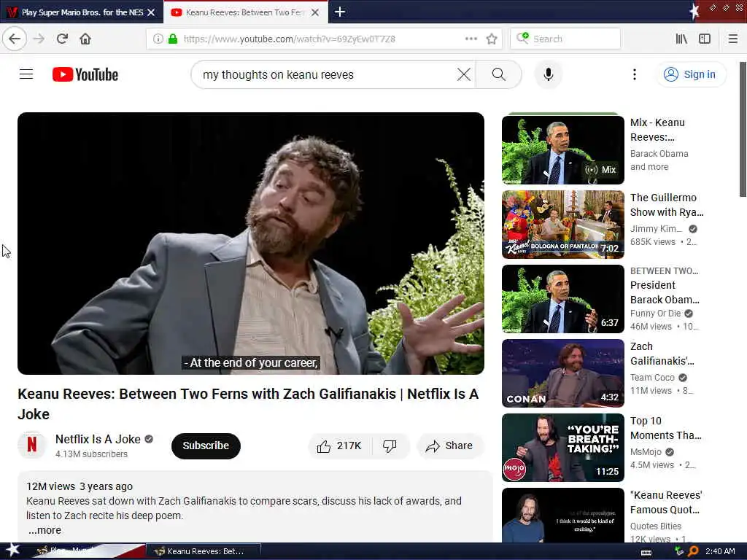Go back with the browser back arrow
This screenshot has height=560, width=747.
click(x=15, y=39)
